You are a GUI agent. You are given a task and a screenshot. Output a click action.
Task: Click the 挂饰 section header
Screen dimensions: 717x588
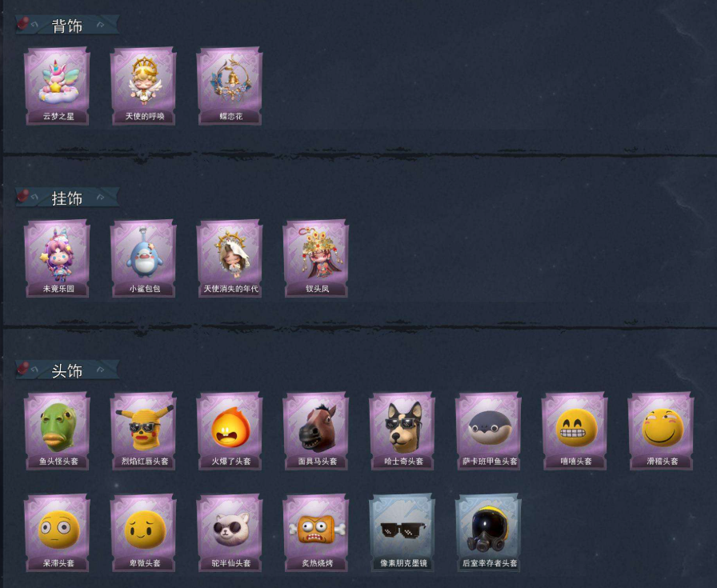[68, 198]
